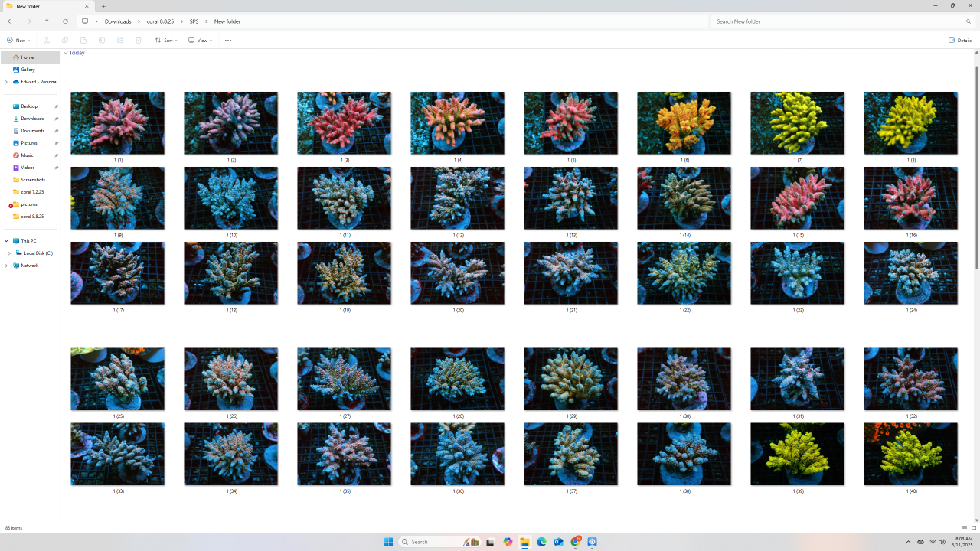Click the search magnifier in Search New folder
Screen dimensions: 980x551
point(969,21)
